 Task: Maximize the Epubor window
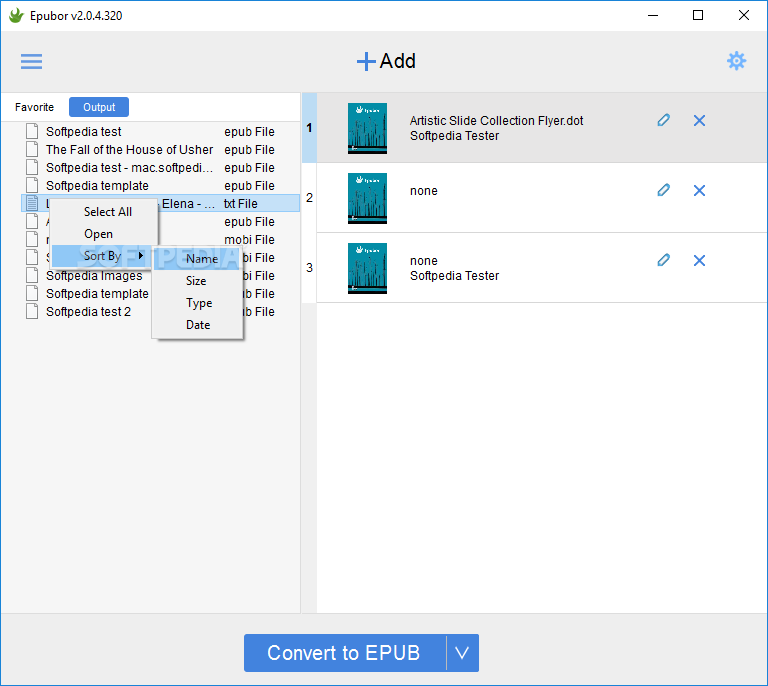[x=698, y=15]
